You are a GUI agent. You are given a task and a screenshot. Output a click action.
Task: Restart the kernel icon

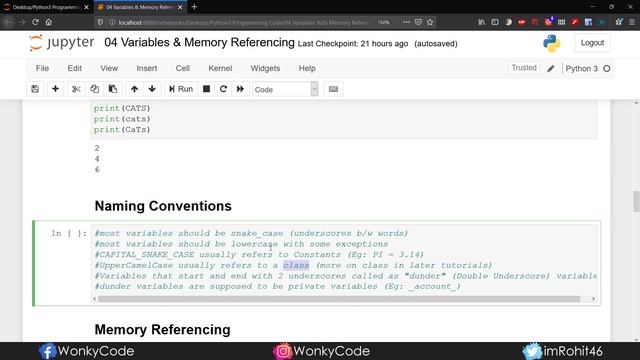tap(223, 89)
